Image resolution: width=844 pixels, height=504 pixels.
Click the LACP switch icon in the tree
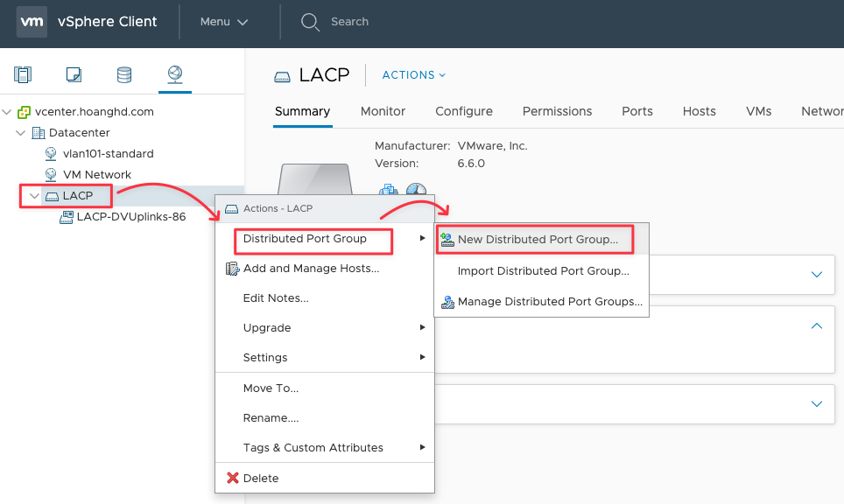[x=53, y=196]
